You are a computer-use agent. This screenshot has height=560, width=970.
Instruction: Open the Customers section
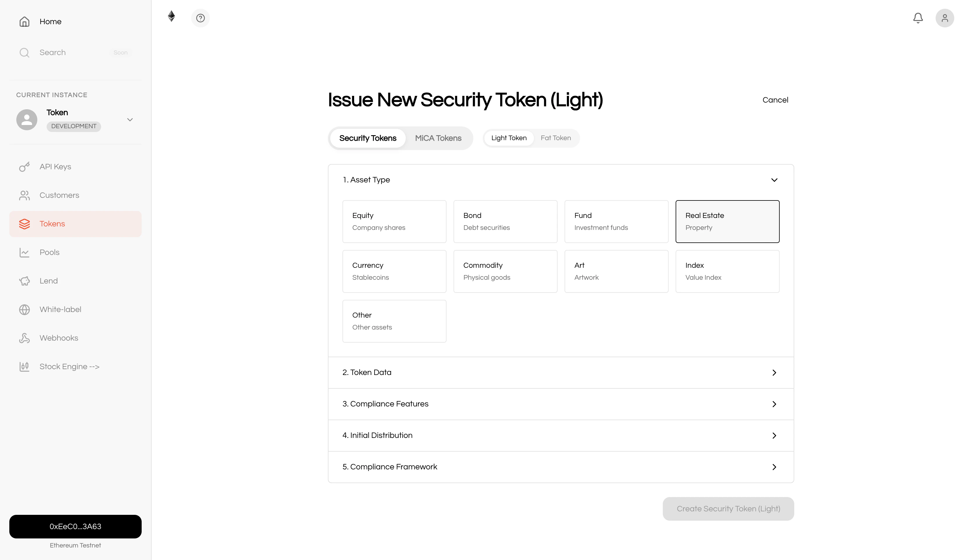(59, 195)
